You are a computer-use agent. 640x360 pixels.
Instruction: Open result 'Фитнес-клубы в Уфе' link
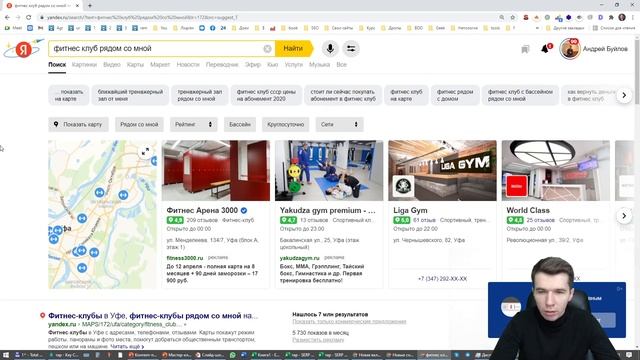[x=153, y=316]
